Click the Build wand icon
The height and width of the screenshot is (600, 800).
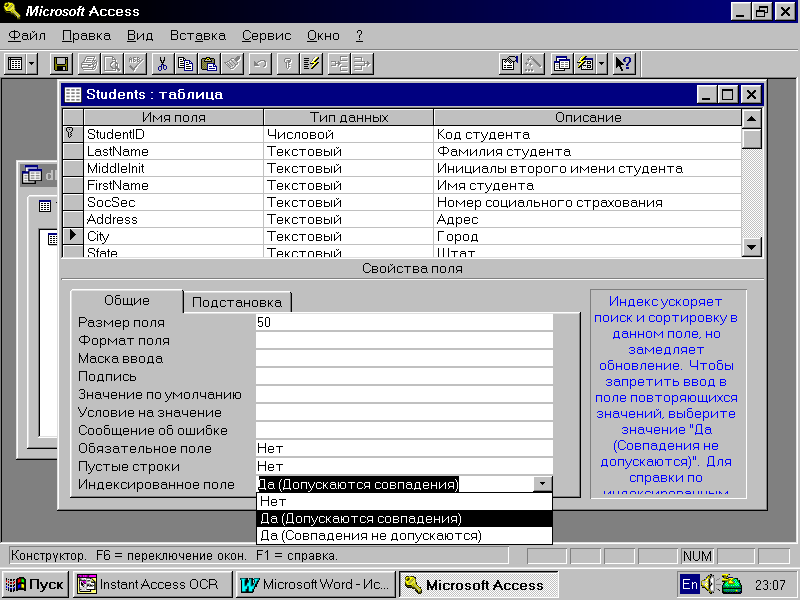tap(533, 64)
